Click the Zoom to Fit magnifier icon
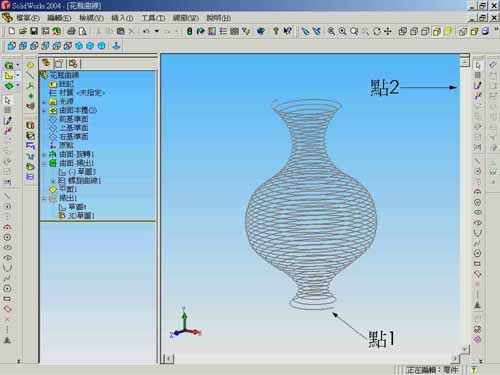Viewport: 500px width, 375px height. [x=331, y=31]
